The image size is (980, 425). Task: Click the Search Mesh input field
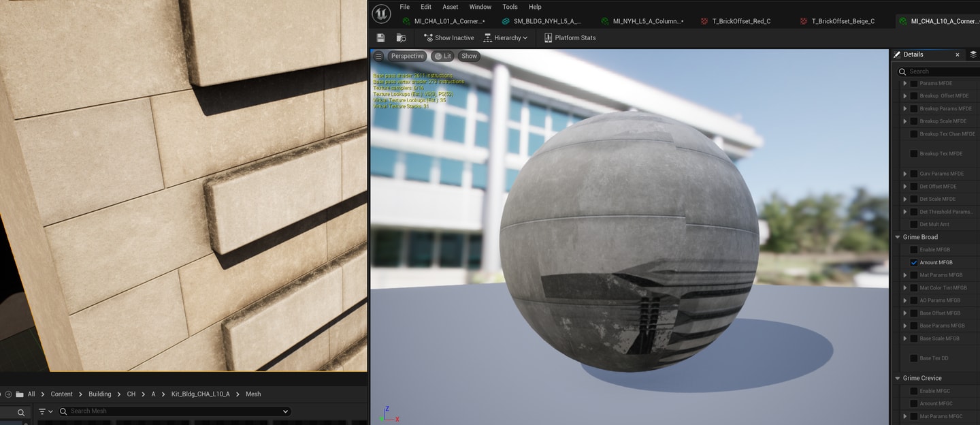tap(174, 411)
